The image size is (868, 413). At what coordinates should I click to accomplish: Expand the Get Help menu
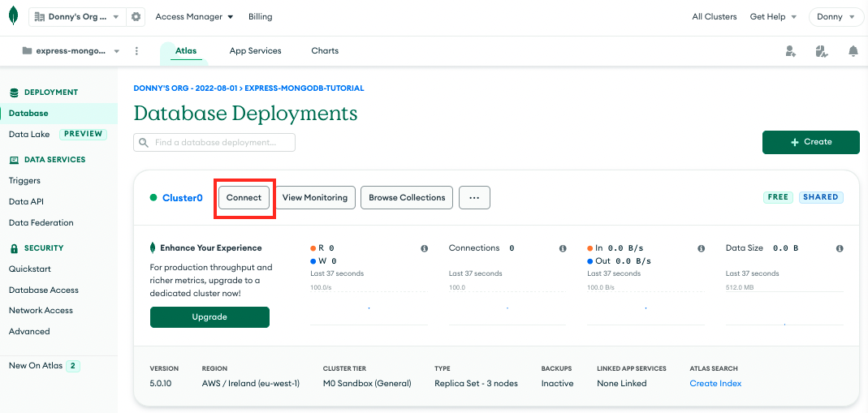pos(773,16)
